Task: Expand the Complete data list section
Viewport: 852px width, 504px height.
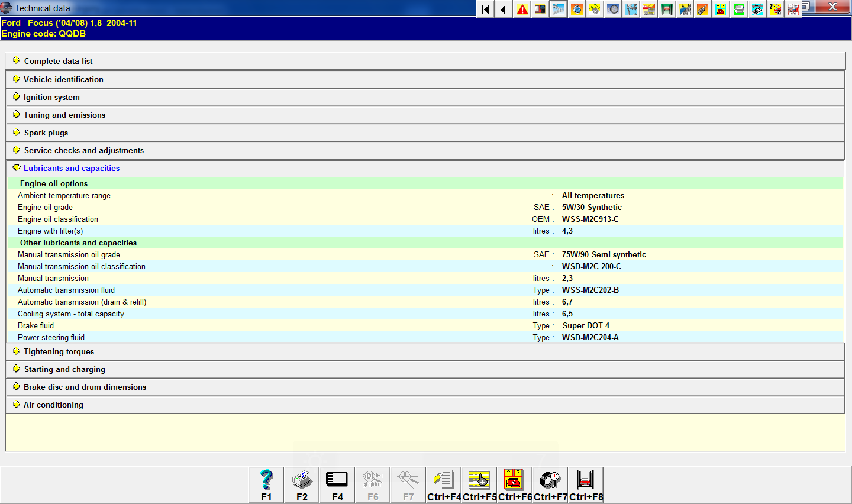Action: click(x=58, y=61)
